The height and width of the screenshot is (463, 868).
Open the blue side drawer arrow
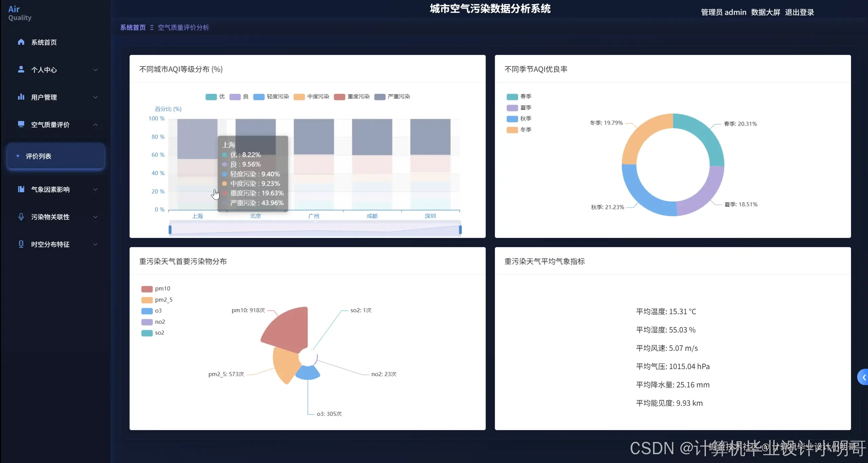pyautogui.click(x=863, y=377)
